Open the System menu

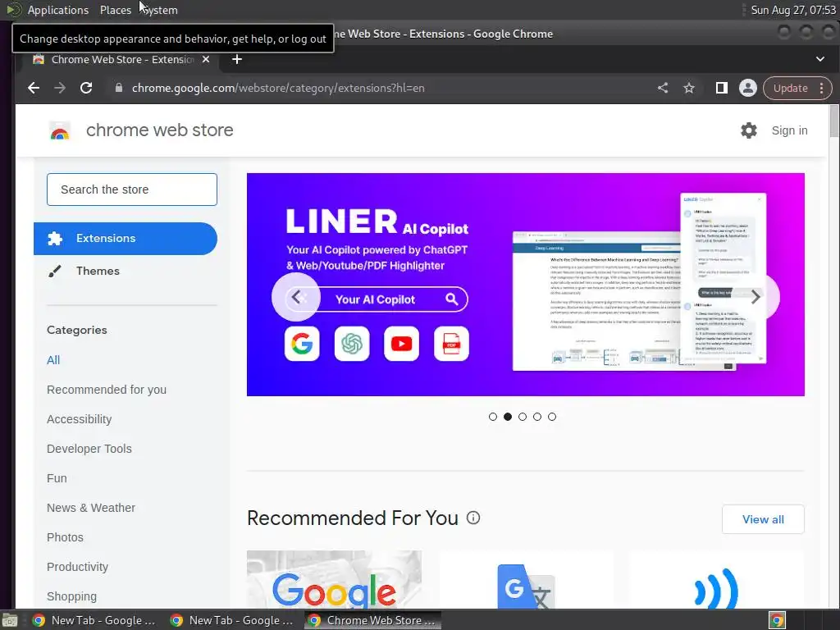point(160,10)
